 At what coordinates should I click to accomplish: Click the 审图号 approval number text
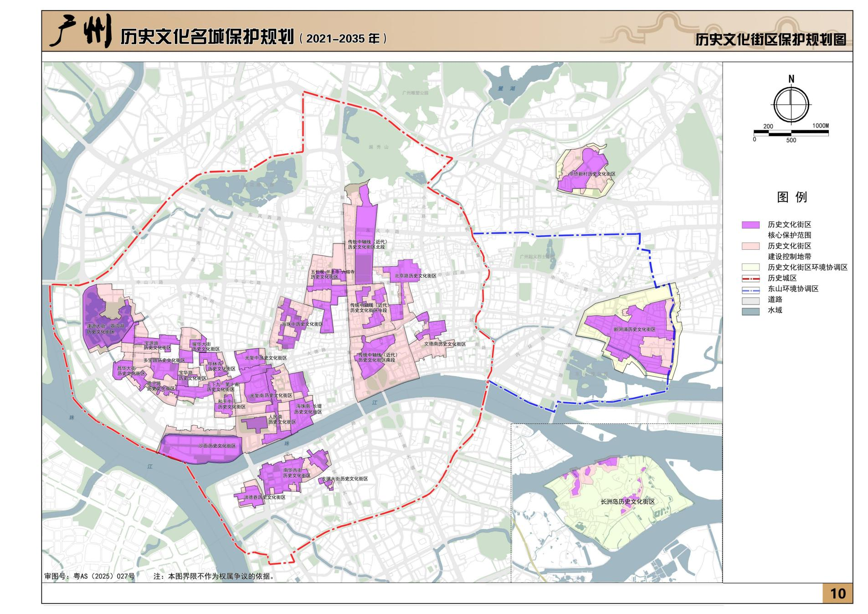coord(89,576)
